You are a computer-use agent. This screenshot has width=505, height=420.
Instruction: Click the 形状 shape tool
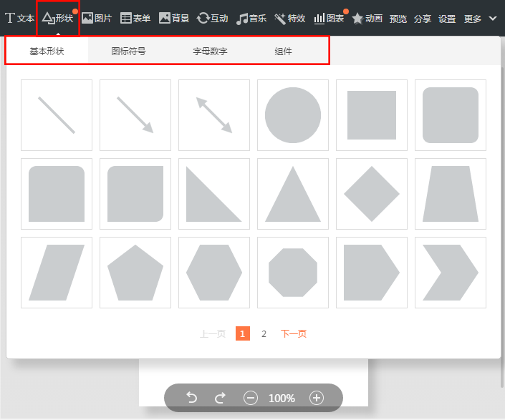pyautogui.click(x=58, y=19)
